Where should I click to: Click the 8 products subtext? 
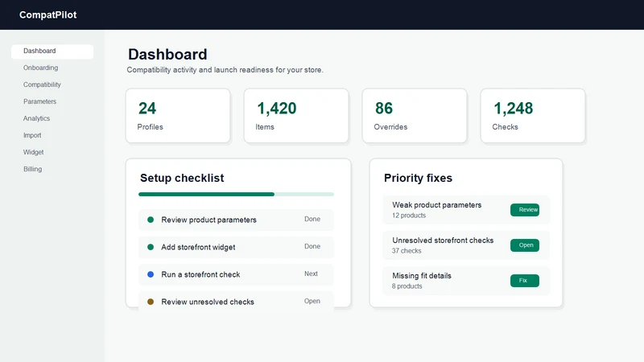click(407, 286)
